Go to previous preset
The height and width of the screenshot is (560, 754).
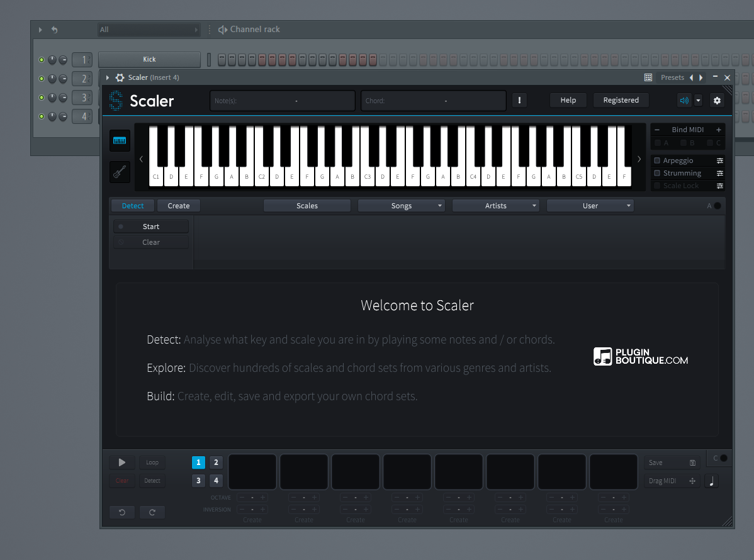[x=692, y=77]
